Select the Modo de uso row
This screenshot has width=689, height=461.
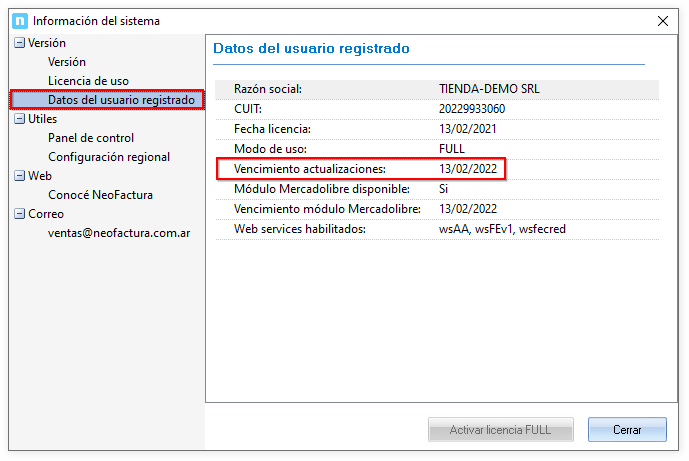click(x=437, y=149)
